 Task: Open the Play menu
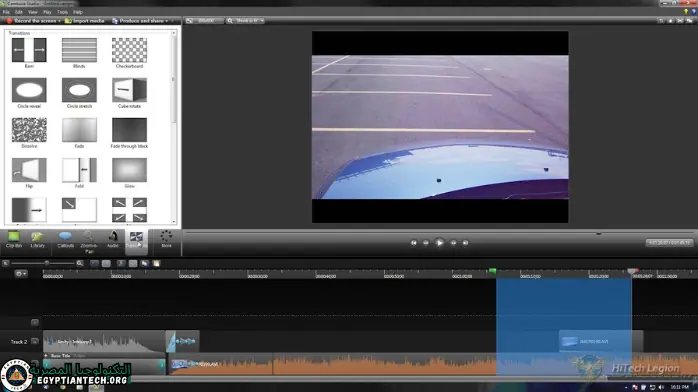click(x=47, y=12)
